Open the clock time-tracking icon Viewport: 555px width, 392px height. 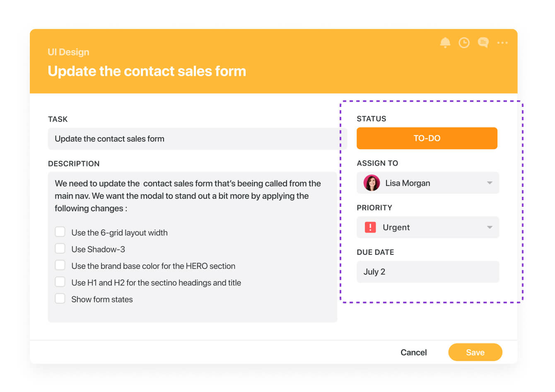464,43
